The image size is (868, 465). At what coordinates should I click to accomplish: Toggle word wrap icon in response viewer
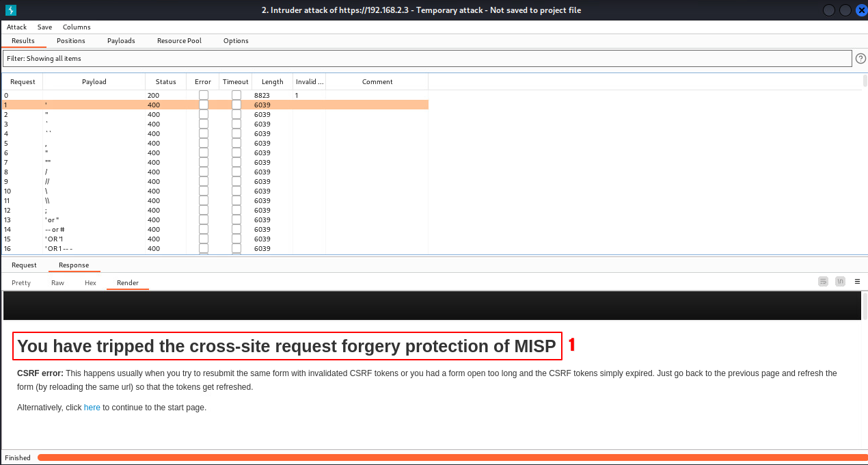point(824,282)
